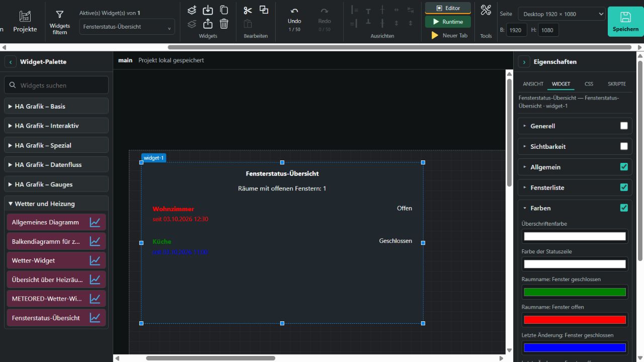The width and height of the screenshot is (644, 362).
Task: Enable the Generell section checkbox
Action: point(624,126)
